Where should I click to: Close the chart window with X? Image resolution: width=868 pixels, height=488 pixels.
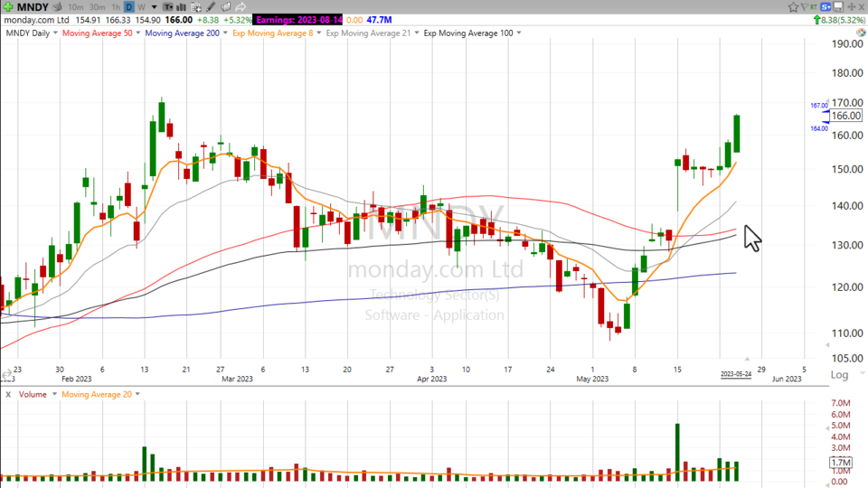[x=862, y=6]
